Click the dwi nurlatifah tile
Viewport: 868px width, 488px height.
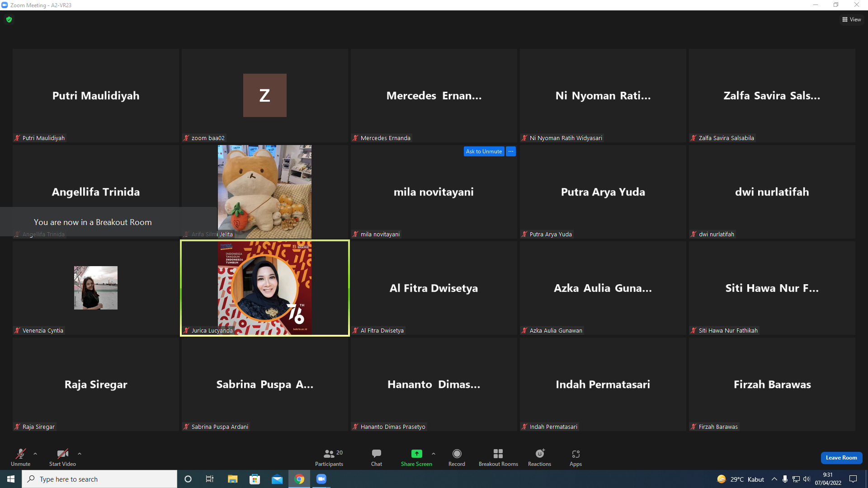[x=772, y=192]
